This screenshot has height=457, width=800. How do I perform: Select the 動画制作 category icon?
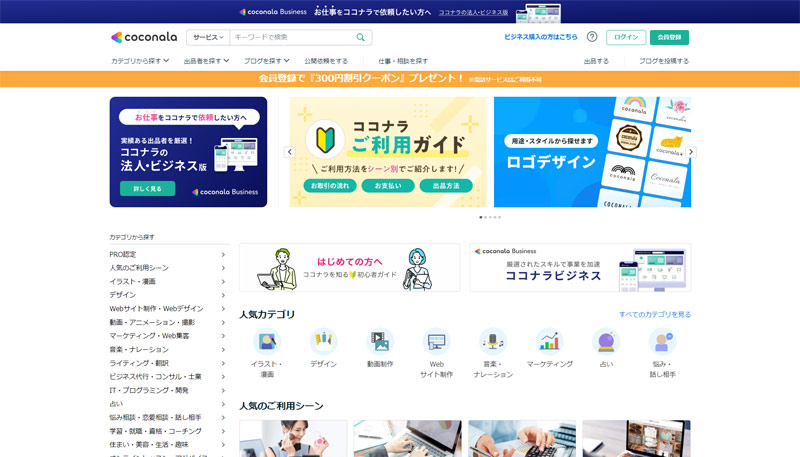click(380, 341)
